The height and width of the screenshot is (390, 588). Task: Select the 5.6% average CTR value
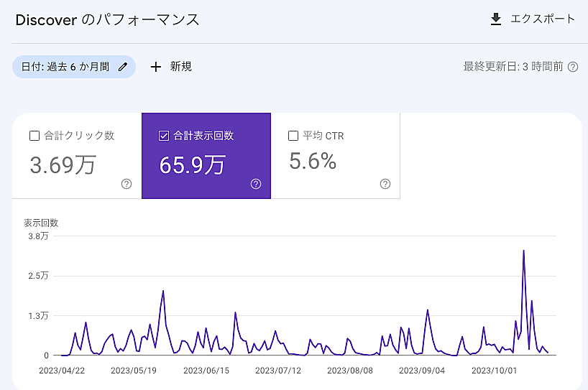point(313,162)
